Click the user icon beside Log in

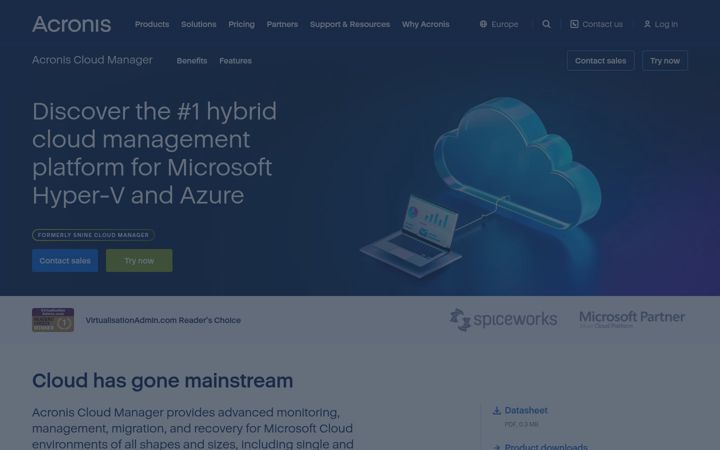tap(647, 24)
